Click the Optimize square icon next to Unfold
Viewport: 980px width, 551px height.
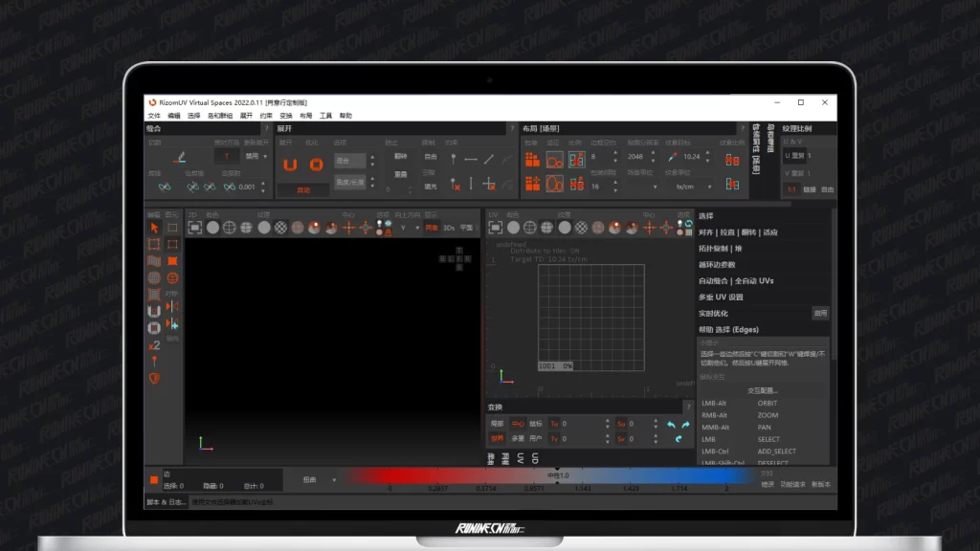[316, 165]
